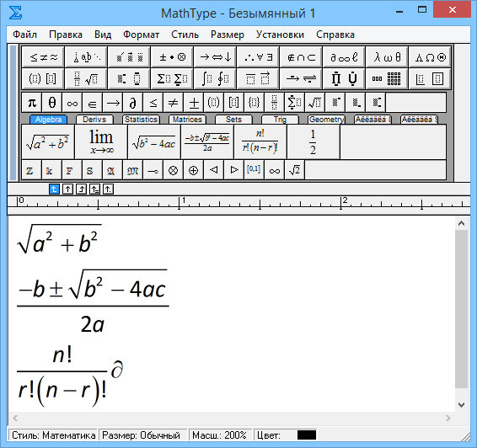Open the fence templates palette

(x=43, y=78)
